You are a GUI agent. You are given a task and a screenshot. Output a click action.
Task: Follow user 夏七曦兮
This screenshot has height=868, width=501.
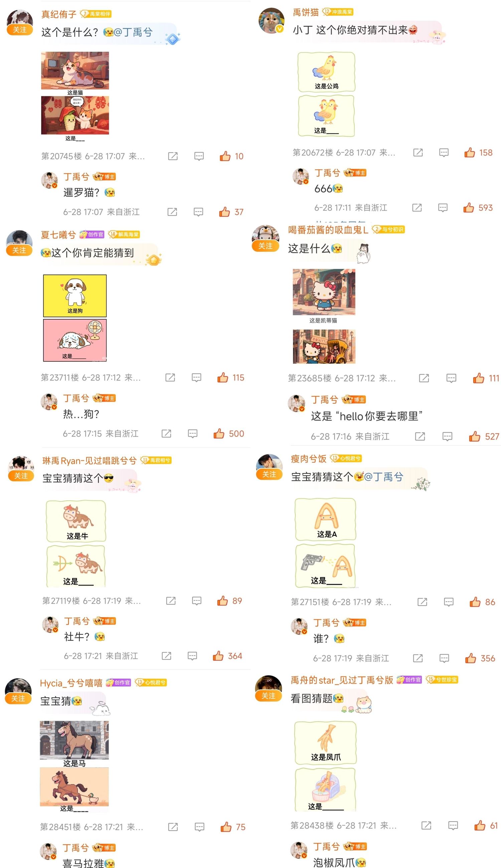[19, 250]
